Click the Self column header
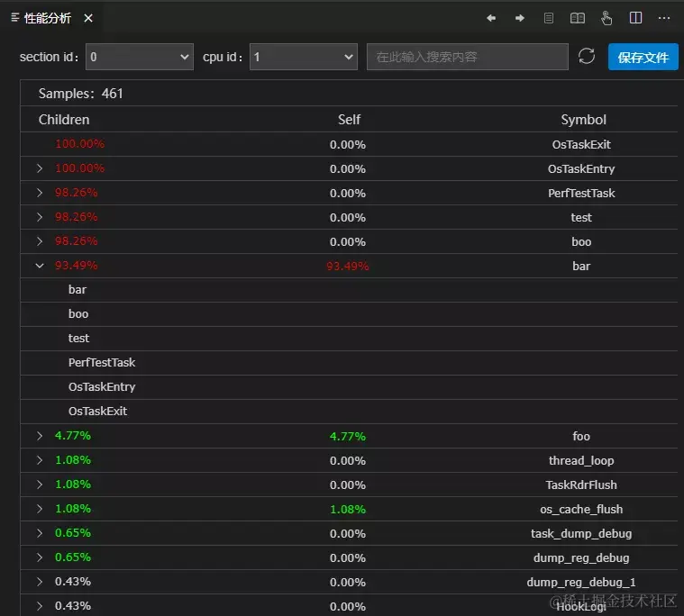This screenshot has width=684, height=616. point(349,120)
